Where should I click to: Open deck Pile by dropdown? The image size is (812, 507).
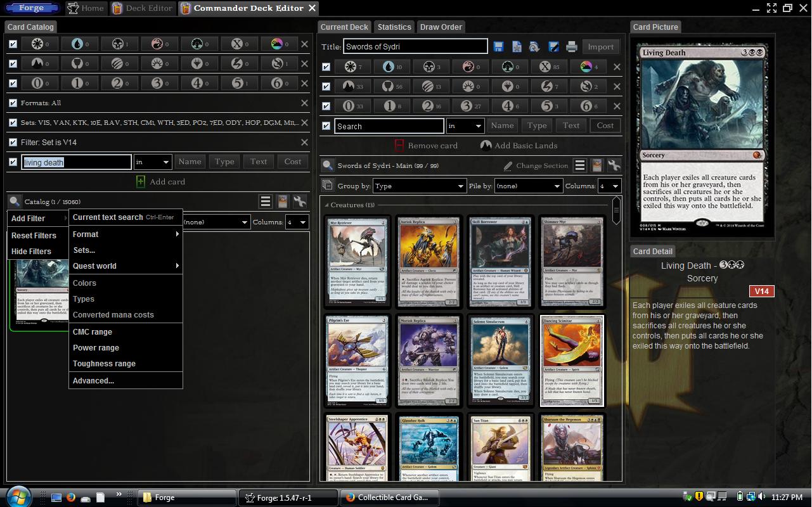click(x=528, y=186)
